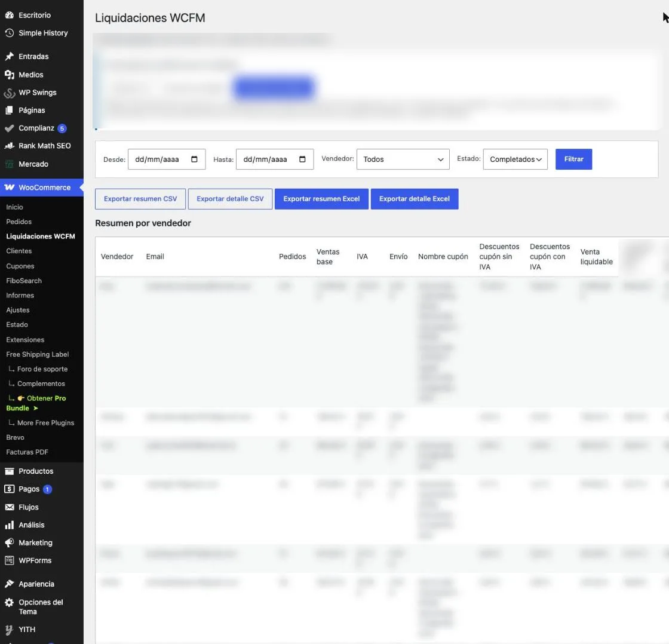Screen dimensions: 669x644
Task: Open the Hasta date picker calendar icon
Action: [302, 159]
